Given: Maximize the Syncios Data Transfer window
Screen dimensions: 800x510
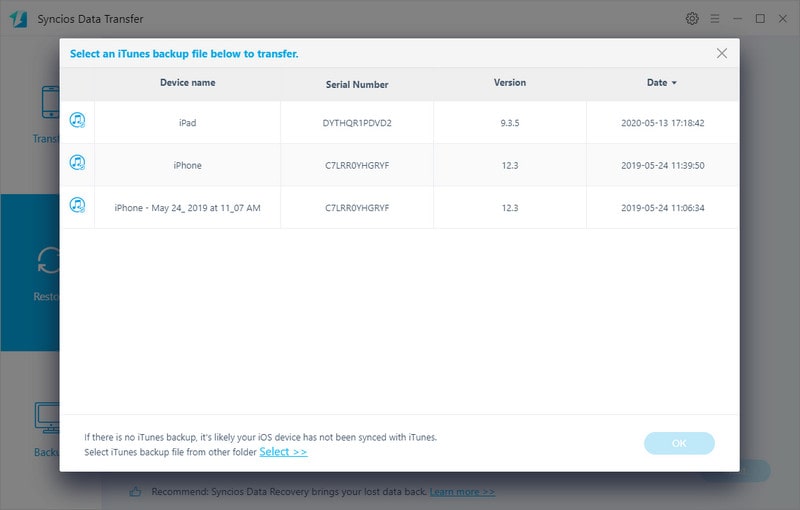Looking at the screenshot, I should 760,19.
